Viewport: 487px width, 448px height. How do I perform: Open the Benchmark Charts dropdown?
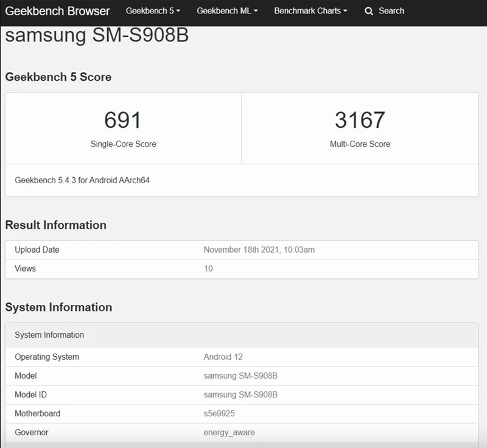tap(310, 11)
